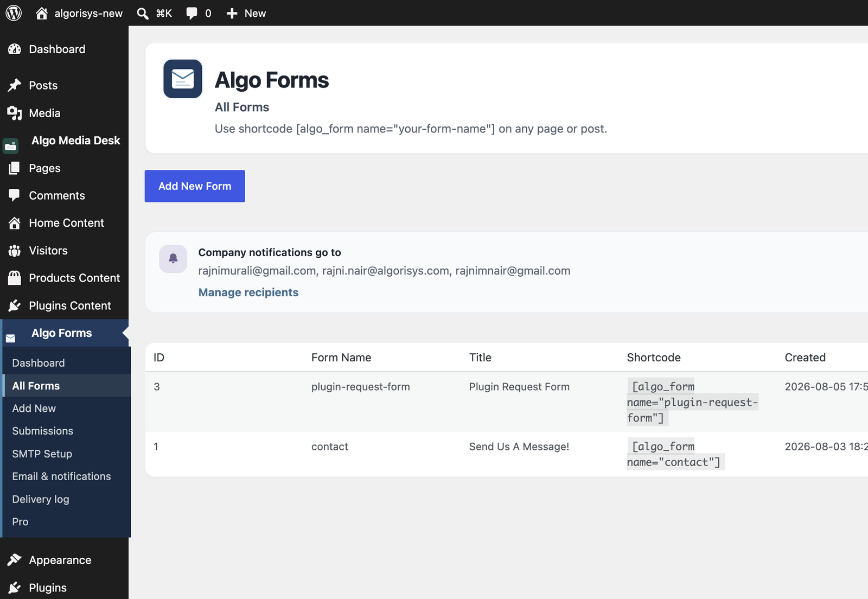Click the Appearance paintbrush icon
Viewport: 868px width, 599px height.
click(15, 560)
